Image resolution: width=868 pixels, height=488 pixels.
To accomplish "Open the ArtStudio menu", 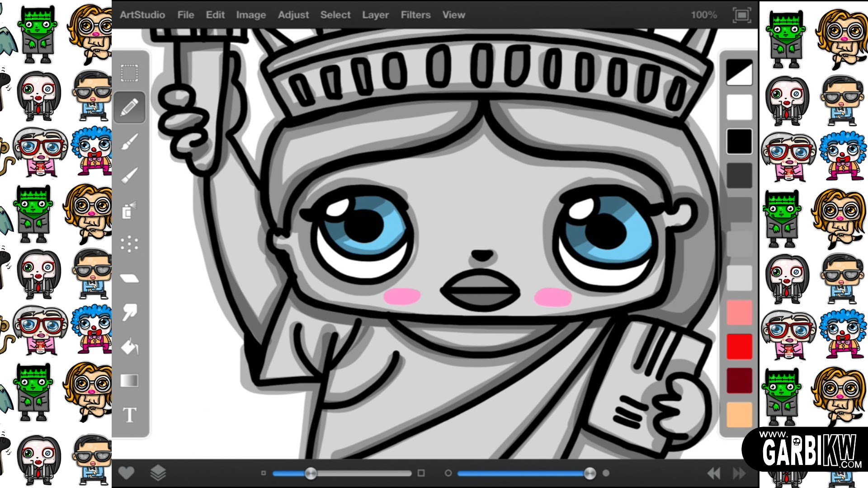I will [x=142, y=14].
